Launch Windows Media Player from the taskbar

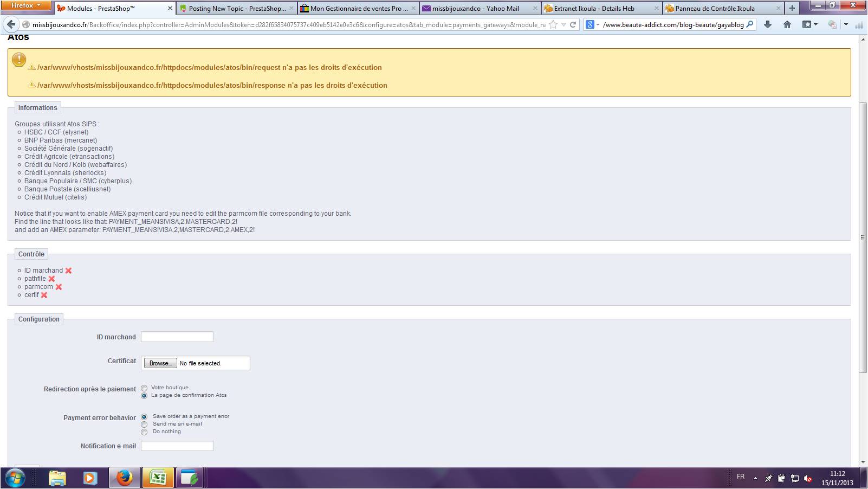pyautogui.click(x=90, y=478)
